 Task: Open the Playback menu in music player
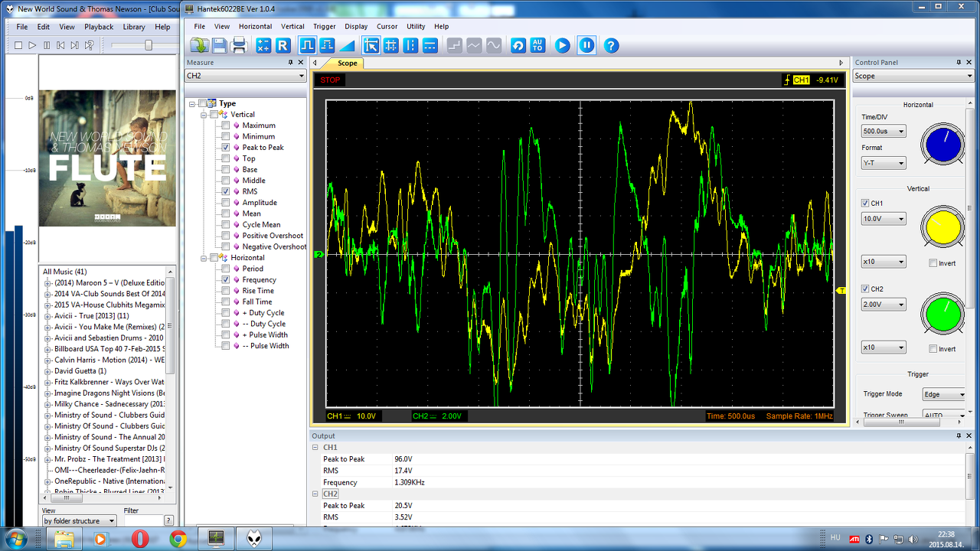point(99,27)
